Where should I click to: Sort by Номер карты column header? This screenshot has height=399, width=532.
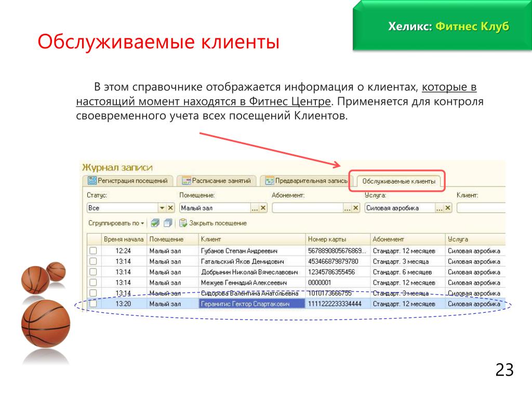point(338,239)
